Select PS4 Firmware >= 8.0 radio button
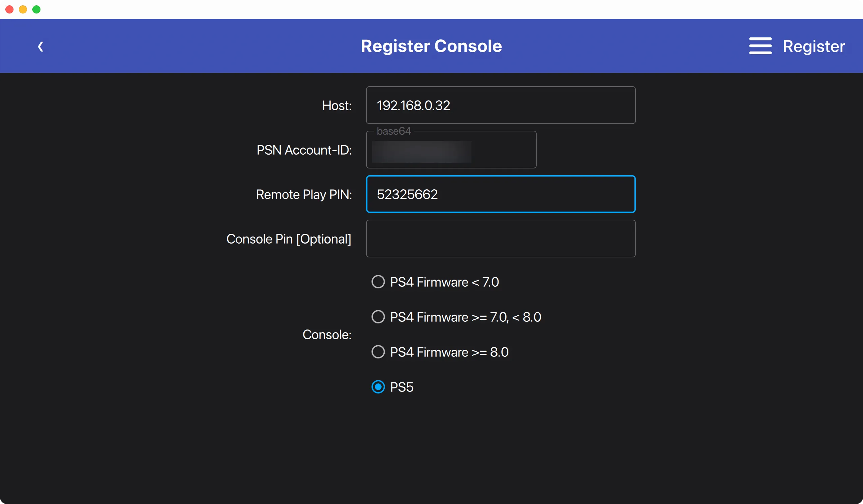This screenshot has height=504, width=863. [378, 352]
